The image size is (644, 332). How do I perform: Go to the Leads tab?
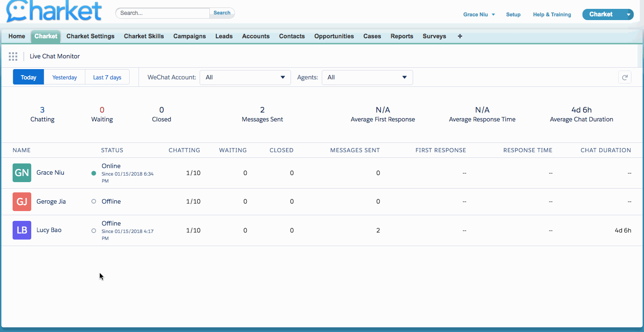(224, 36)
